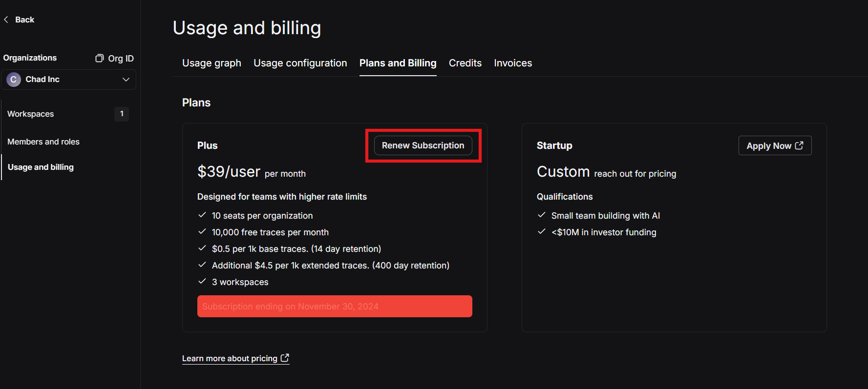Click the 'Organizations' sidebar heading
868x389 pixels.
[30, 58]
